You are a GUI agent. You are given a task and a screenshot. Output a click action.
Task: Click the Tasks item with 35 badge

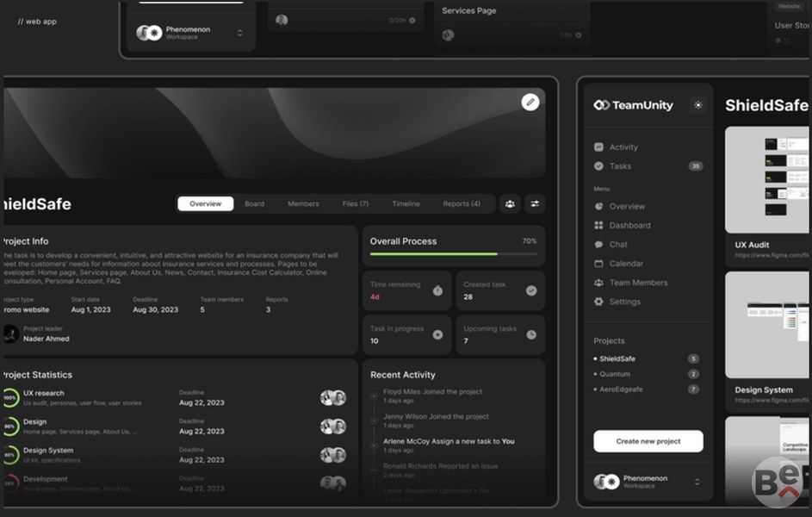648,166
